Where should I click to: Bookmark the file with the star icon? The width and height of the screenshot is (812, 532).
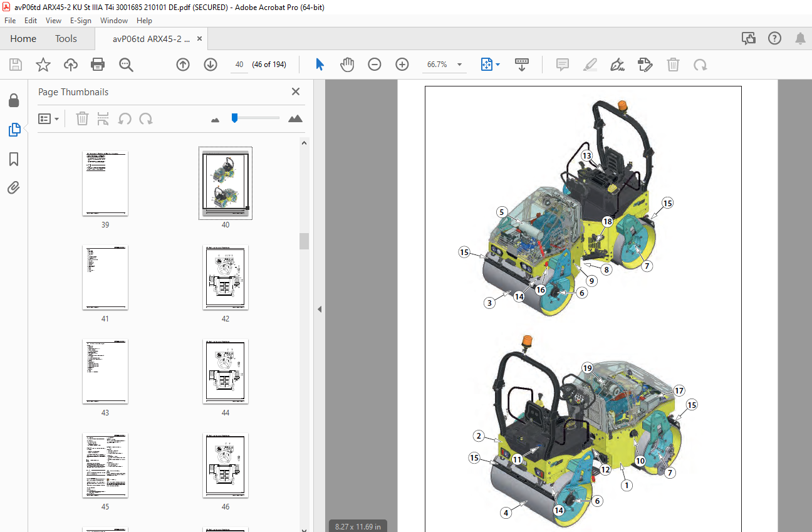coord(43,65)
